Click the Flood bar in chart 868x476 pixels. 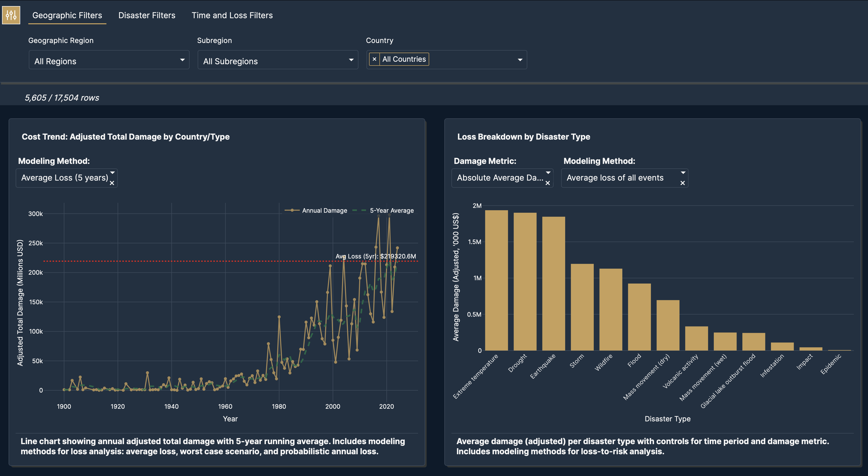[x=639, y=317]
